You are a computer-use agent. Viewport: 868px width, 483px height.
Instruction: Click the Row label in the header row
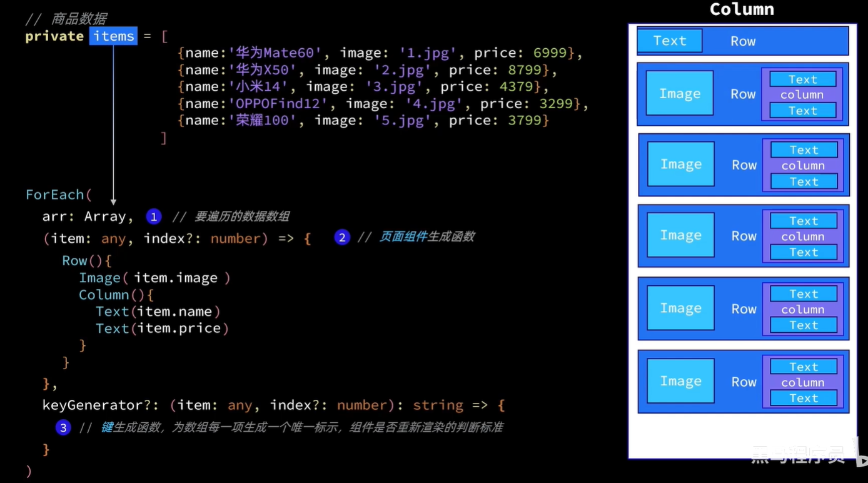743,41
